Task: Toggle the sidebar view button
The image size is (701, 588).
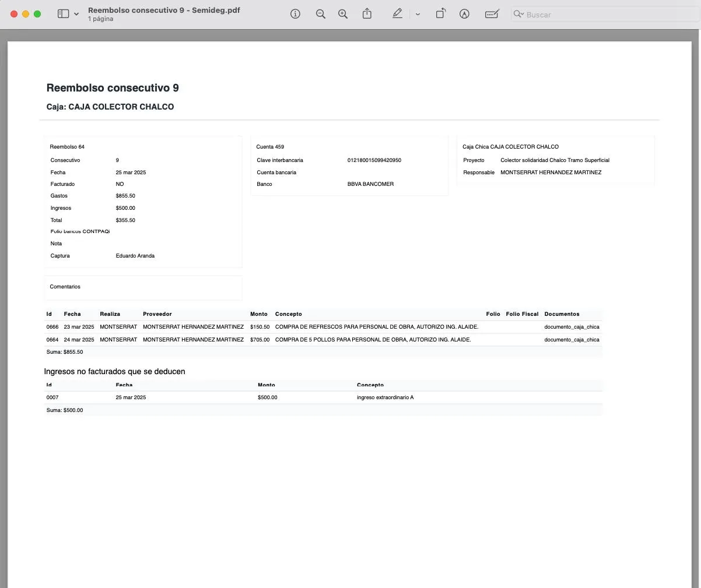Action: tap(63, 14)
